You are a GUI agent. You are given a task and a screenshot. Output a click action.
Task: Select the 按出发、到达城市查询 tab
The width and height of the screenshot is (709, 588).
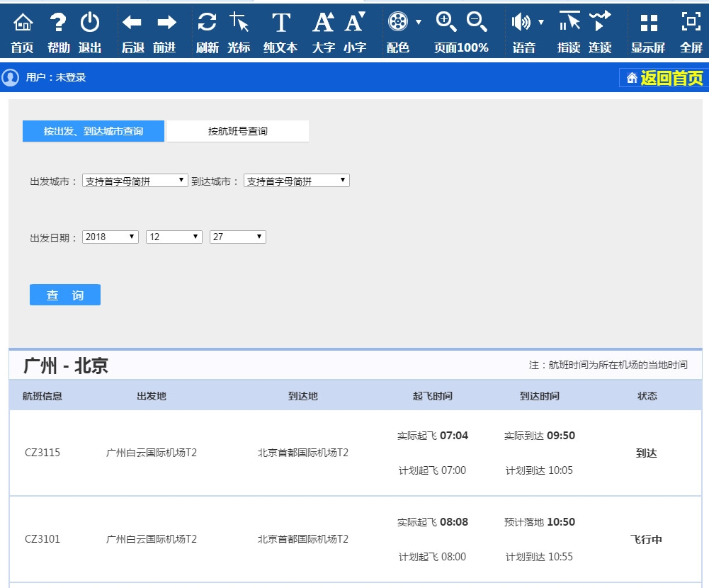tap(93, 131)
